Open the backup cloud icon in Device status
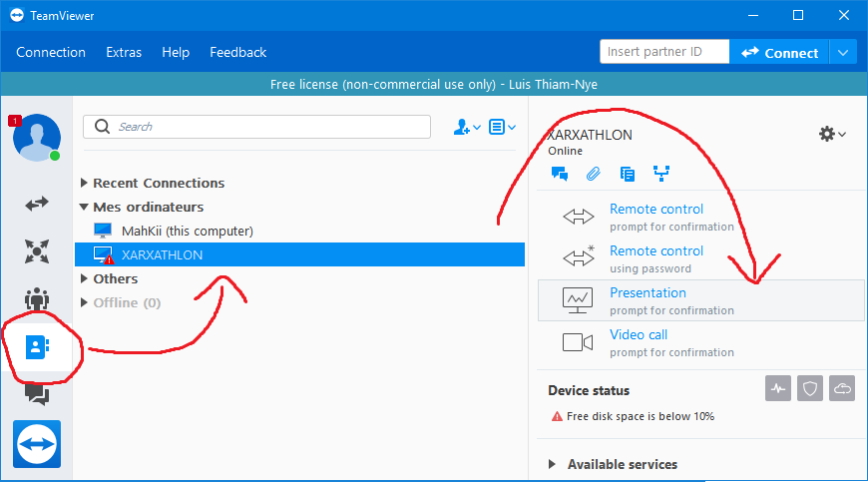868x482 pixels. [x=842, y=388]
